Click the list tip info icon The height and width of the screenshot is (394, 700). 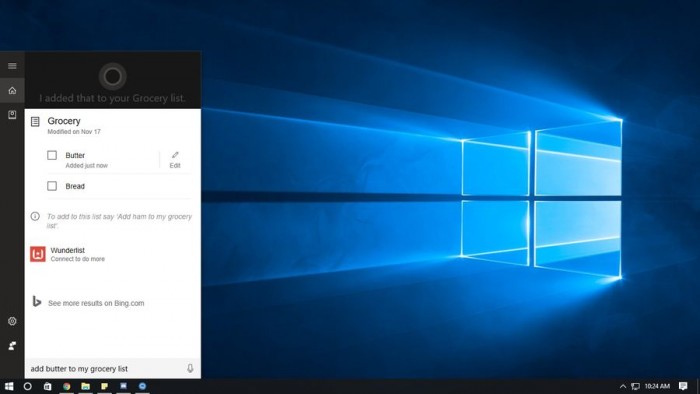(x=35, y=216)
